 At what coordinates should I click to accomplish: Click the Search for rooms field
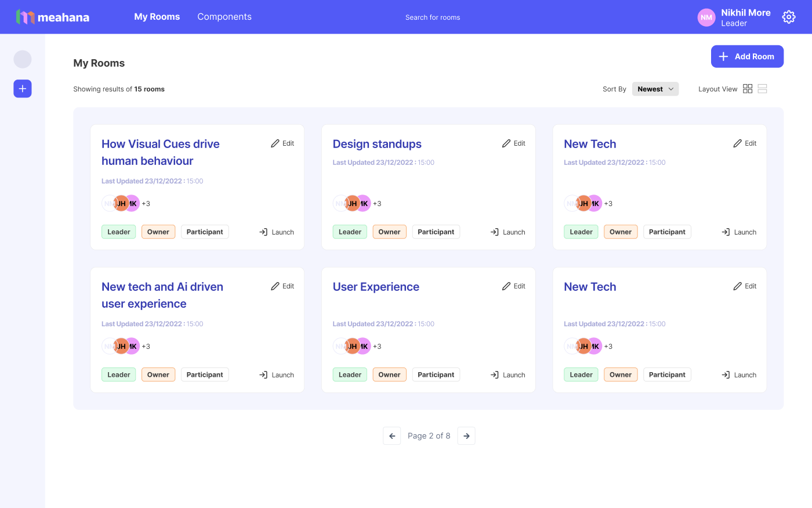coord(433,17)
